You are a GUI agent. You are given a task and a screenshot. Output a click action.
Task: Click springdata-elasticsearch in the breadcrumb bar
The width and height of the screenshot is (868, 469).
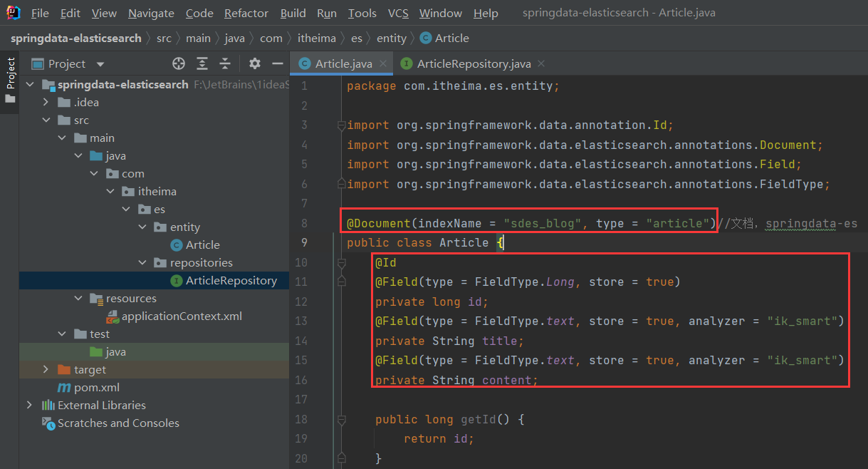(x=76, y=38)
